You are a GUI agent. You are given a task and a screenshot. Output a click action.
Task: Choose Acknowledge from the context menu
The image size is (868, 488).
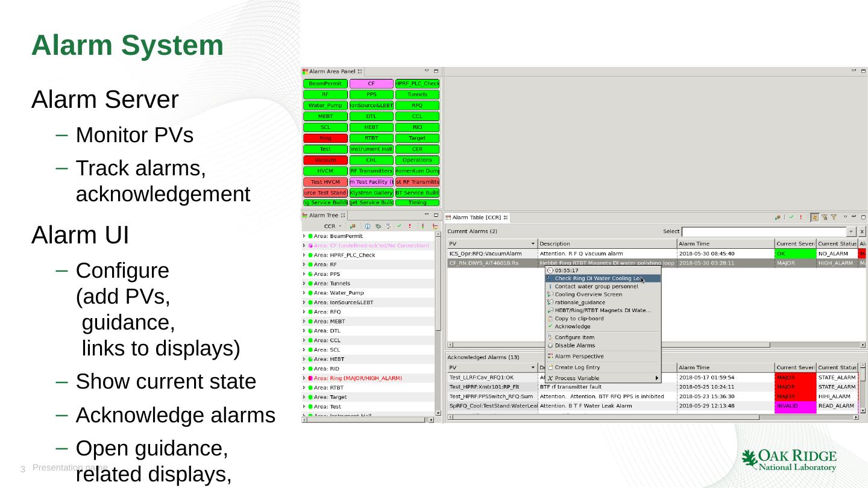click(x=572, y=327)
